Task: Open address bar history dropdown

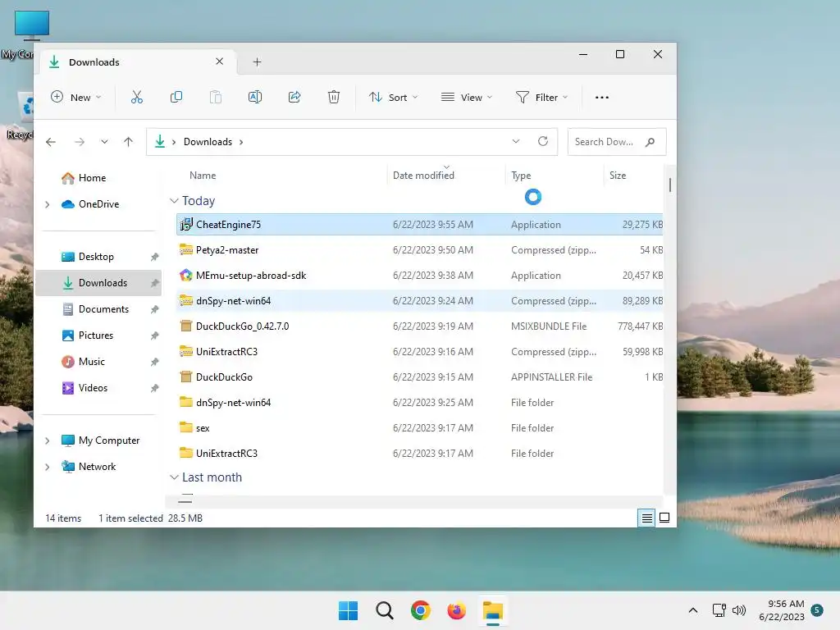Action: click(516, 141)
